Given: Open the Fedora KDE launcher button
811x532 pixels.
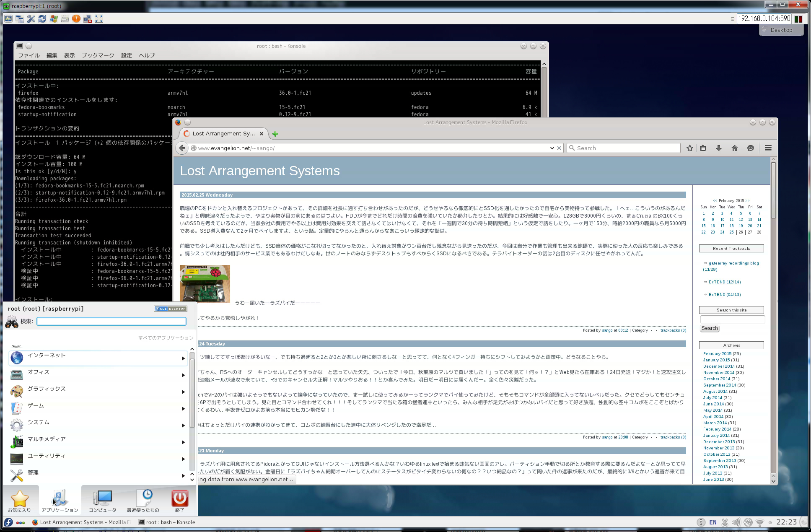Looking at the screenshot, I should 8,522.
